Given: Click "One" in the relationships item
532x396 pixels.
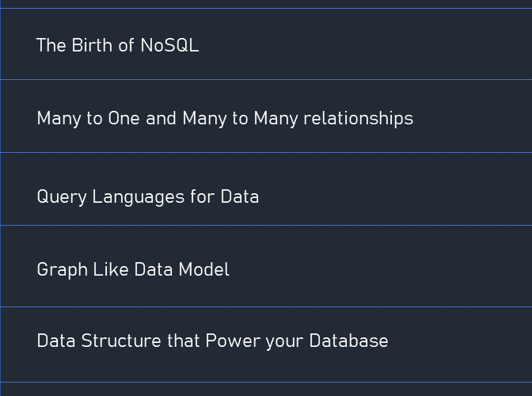Looking at the screenshot, I should point(123,119).
